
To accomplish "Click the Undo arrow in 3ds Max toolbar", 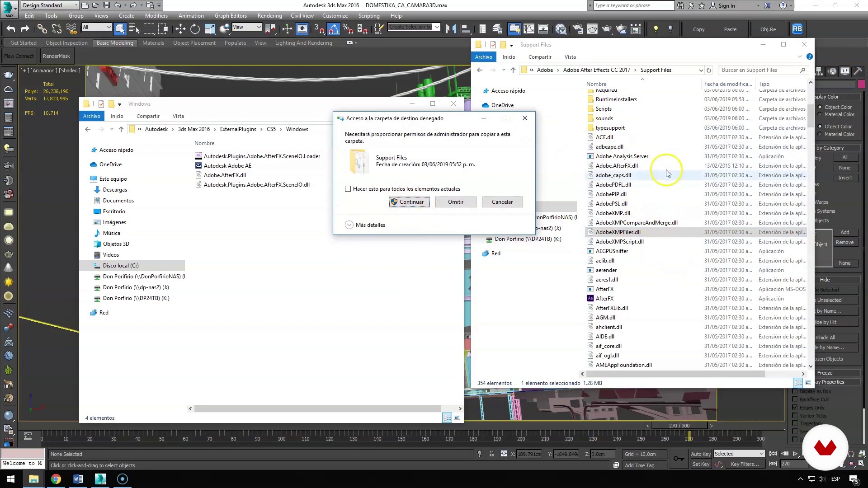I will click(x=10, y=29).
